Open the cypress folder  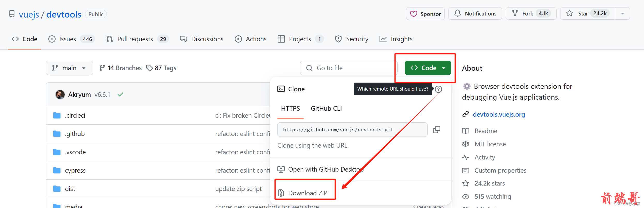(x=75, y=170)
